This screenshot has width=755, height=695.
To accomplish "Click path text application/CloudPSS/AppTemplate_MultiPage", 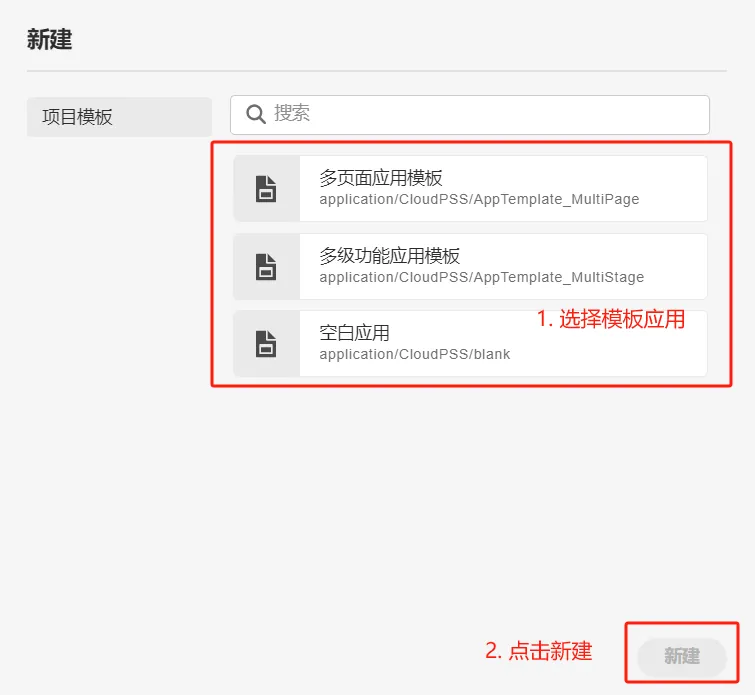I will (x=479, y=199).
